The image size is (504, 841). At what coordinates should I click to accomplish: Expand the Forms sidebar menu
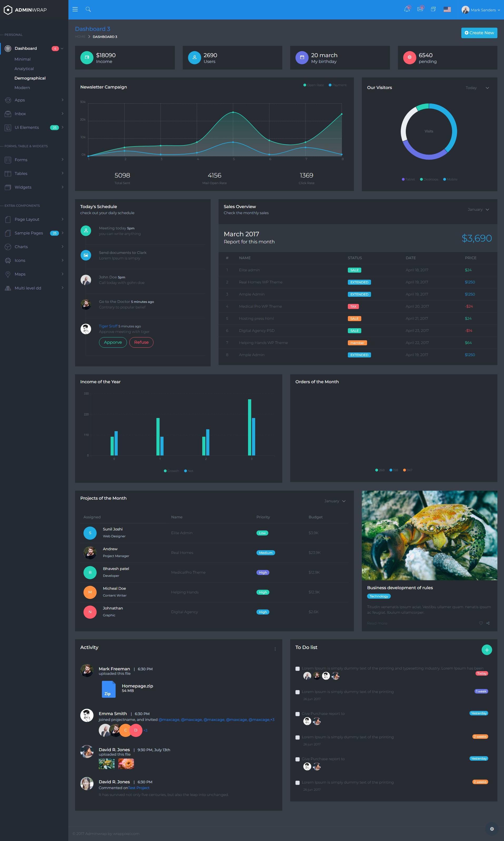34,160
